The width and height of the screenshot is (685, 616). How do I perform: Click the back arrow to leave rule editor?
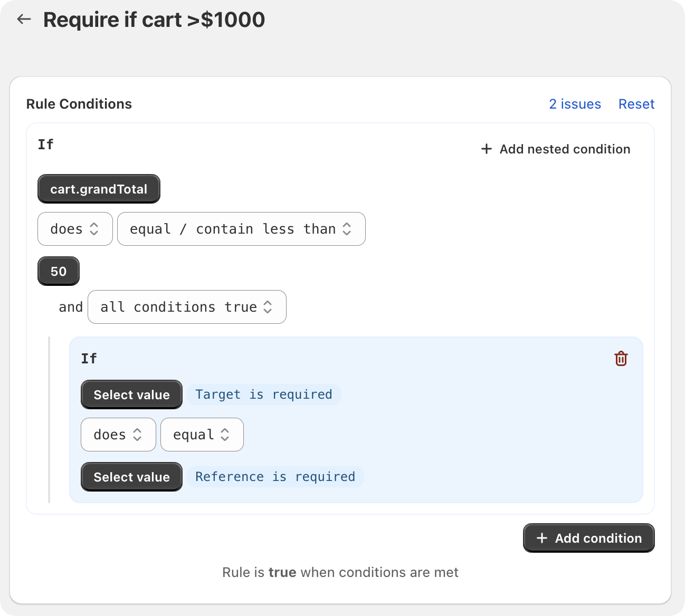point(24,19)
